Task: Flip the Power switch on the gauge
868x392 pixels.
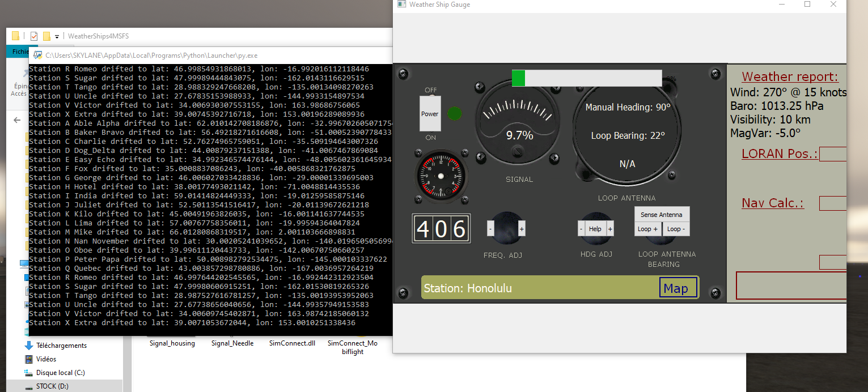Action: click(x=430, y=114)
